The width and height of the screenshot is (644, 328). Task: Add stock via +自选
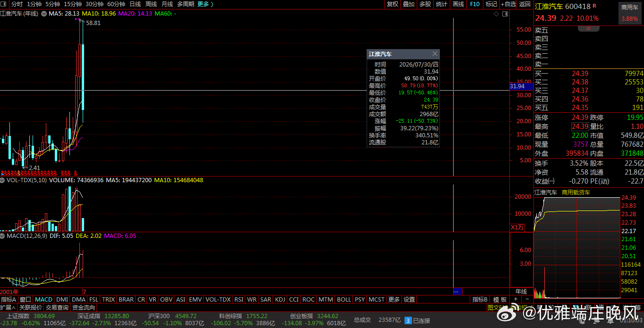[x=508, y=4]
